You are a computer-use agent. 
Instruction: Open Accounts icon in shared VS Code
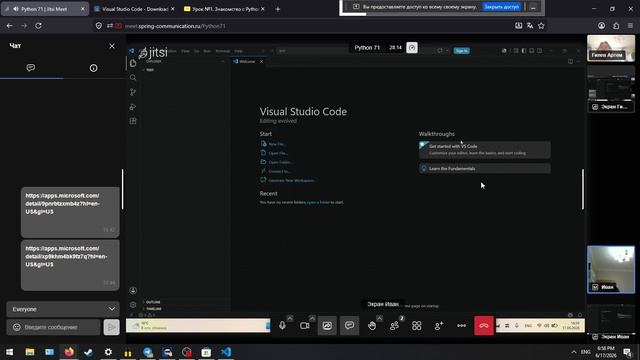pos(133,291)
